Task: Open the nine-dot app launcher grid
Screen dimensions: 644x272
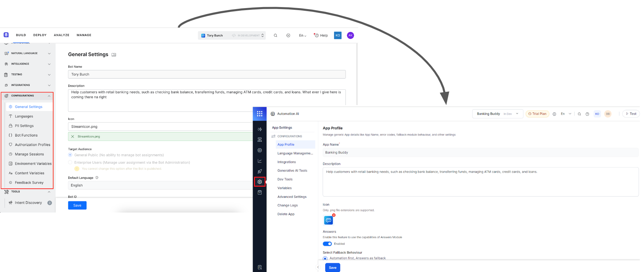Action: click(259, 114)
